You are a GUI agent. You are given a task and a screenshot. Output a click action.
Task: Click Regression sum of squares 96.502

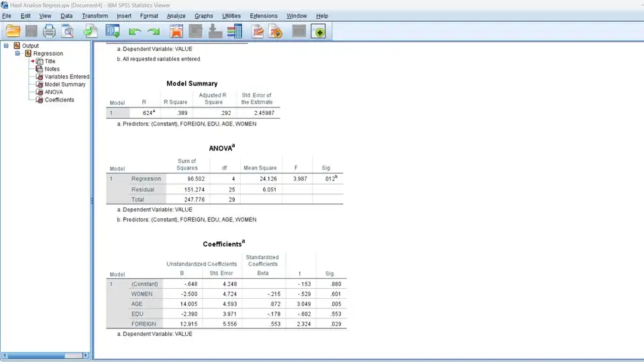tap(196, 179)
